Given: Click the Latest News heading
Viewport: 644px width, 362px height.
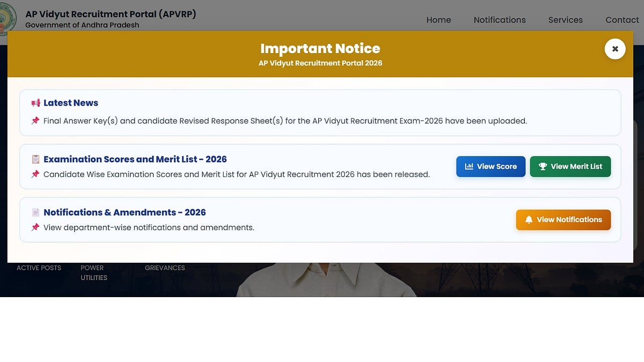Looking at the screenshot, I should click(71, 103).
